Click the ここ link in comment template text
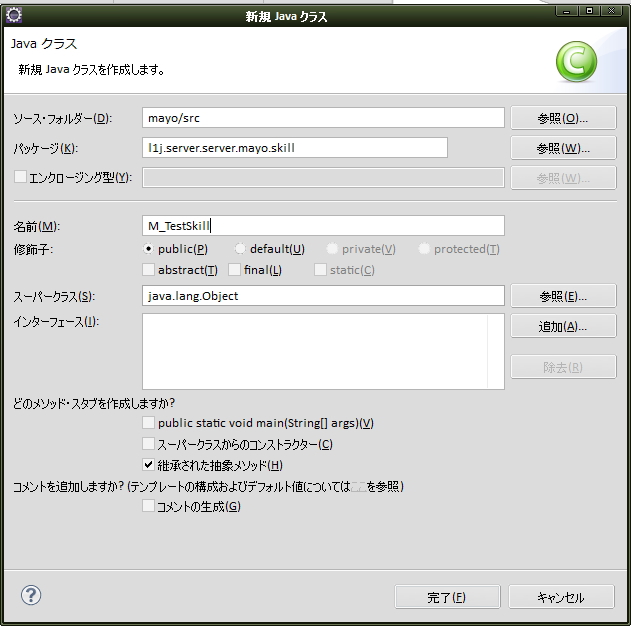 (x=359, y=487)
